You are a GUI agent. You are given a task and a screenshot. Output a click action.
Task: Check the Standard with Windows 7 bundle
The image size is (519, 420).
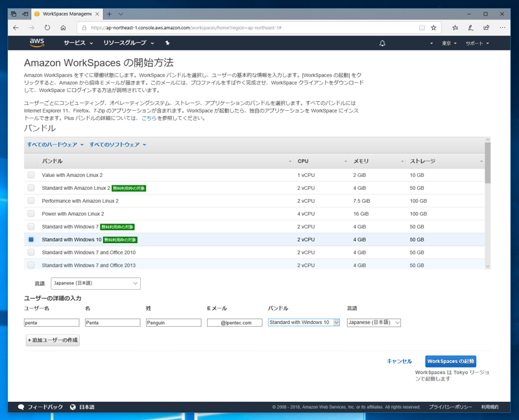click(x=31, y=227)
